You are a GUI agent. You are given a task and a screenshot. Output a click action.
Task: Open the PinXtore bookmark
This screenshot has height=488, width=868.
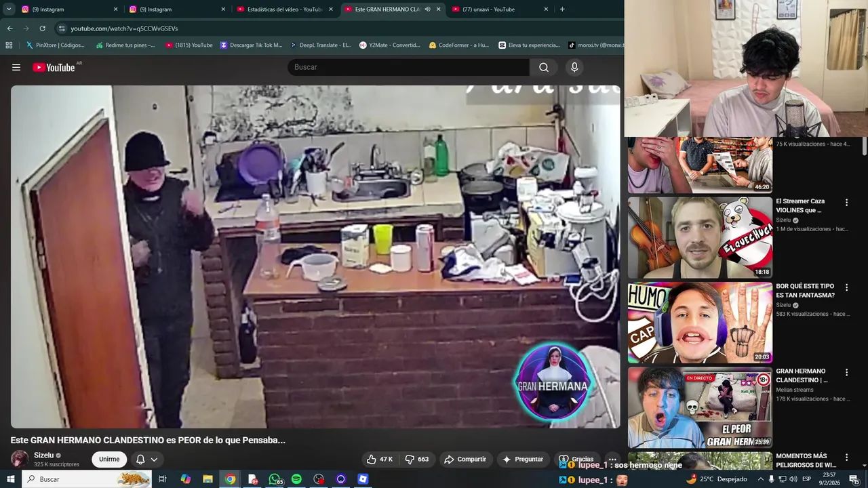click(x=55, y=45)
